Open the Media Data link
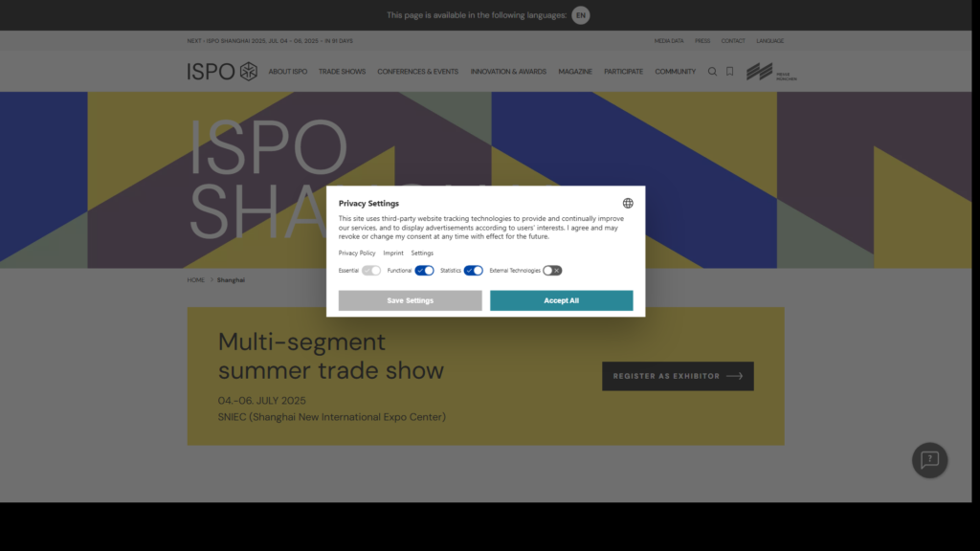The image size is (980, 551). pos(669,41)
